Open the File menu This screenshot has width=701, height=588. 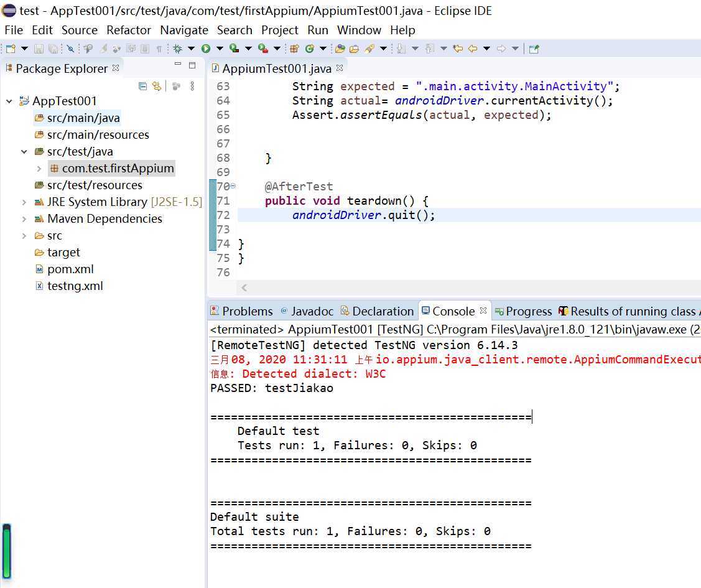[14, 30]
